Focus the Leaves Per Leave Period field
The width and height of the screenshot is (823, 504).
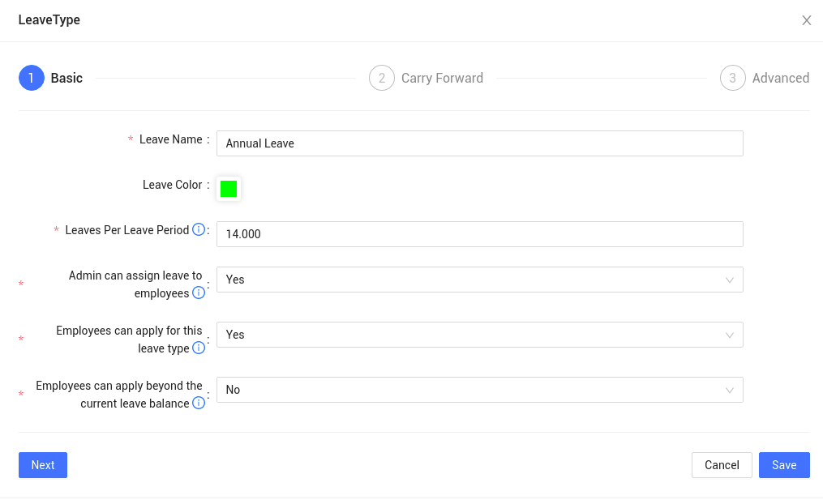click(x=479, y=234)
